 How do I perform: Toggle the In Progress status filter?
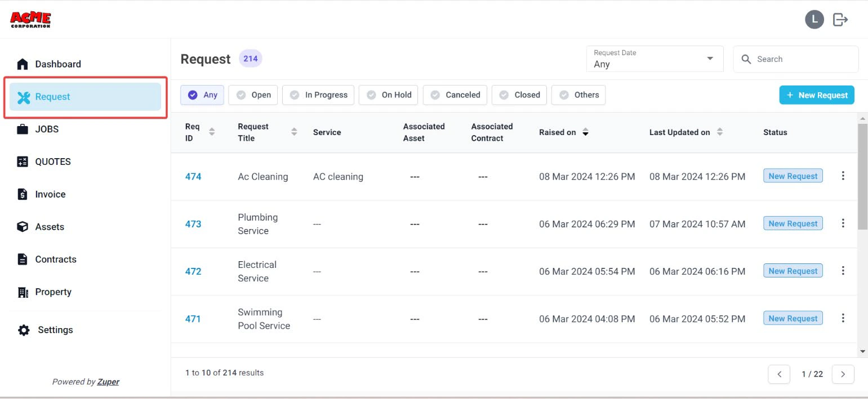point(318,95)
